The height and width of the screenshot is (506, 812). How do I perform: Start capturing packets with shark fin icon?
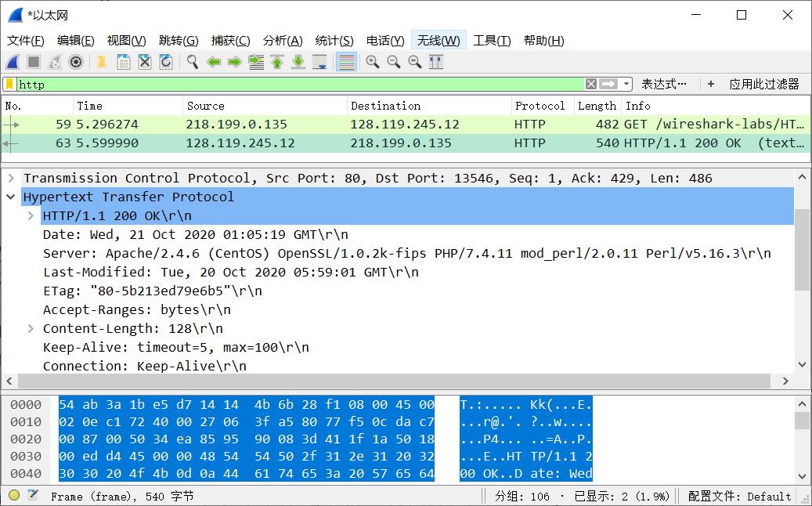(x=13, y=62)
